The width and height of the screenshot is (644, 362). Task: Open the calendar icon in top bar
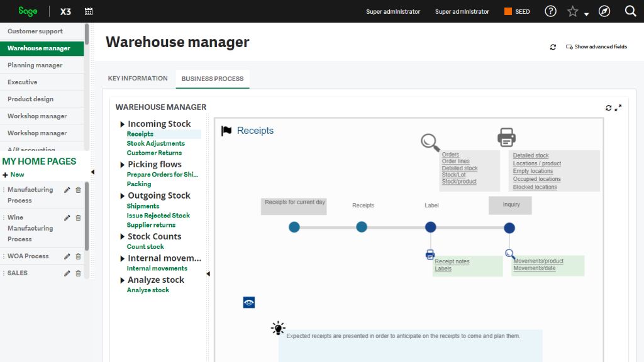tap(89, 11)
